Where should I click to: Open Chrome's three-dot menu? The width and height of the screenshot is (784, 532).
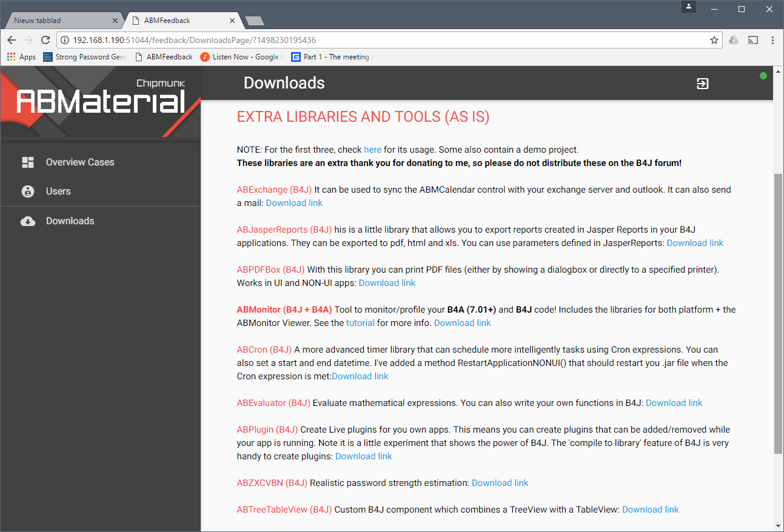tap(772, 39)
